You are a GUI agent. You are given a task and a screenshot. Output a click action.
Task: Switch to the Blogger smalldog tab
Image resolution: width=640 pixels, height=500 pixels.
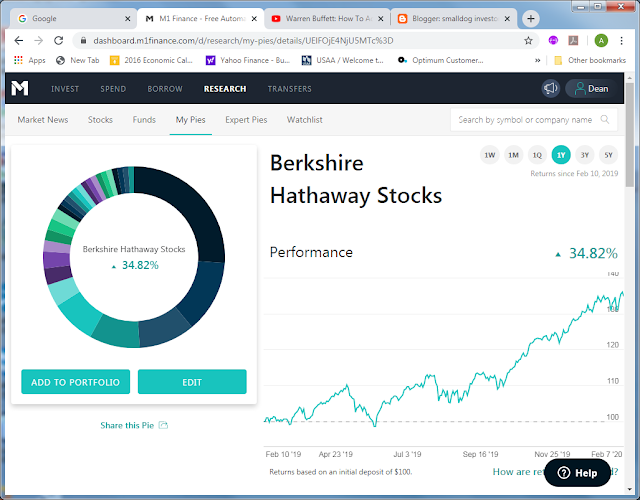pos(454,19)
